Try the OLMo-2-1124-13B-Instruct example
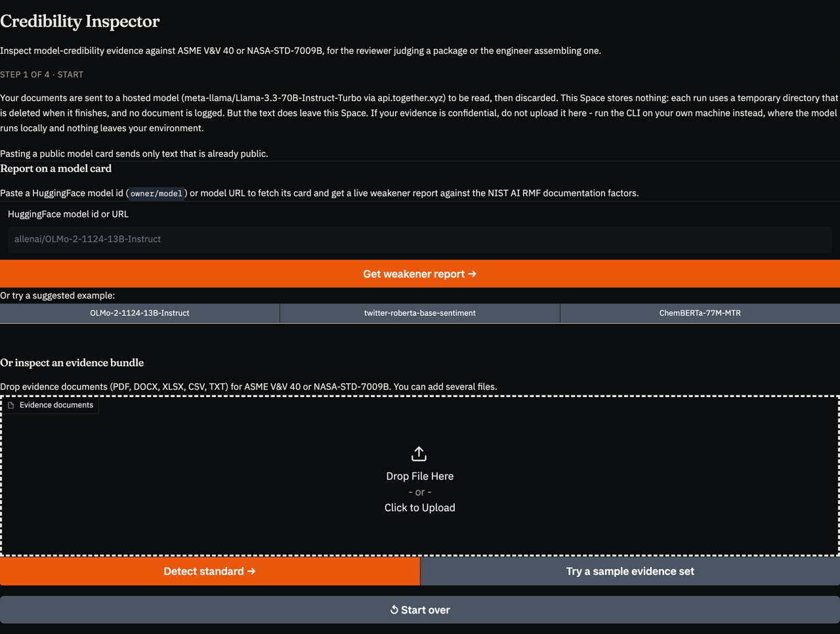 (140, 313)
